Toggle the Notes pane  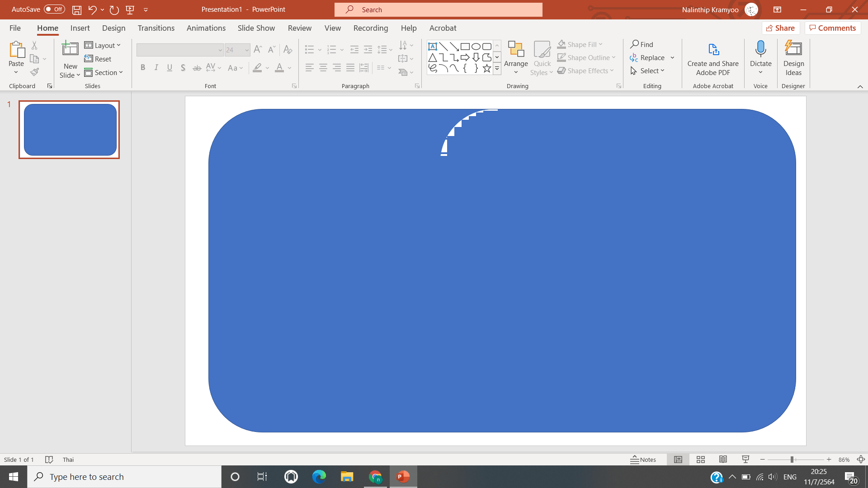[643, 460]
